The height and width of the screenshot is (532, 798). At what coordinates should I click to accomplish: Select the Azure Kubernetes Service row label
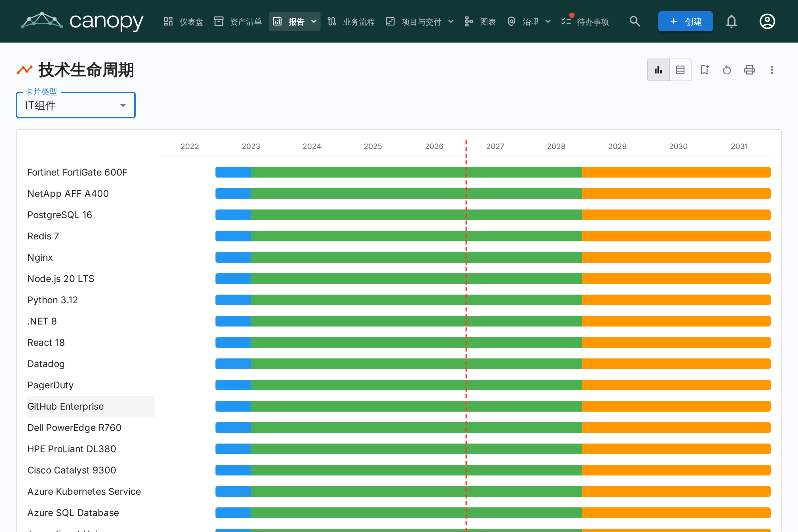pos(84,492)
